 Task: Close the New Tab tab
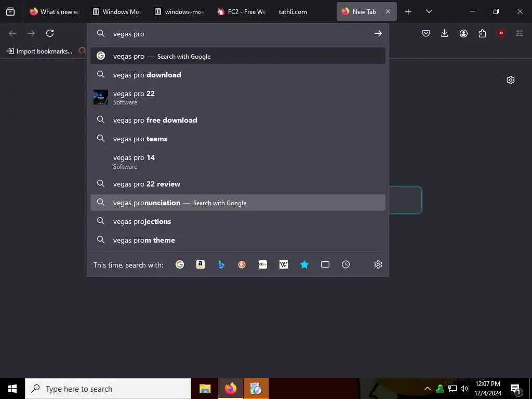[388, 11]
